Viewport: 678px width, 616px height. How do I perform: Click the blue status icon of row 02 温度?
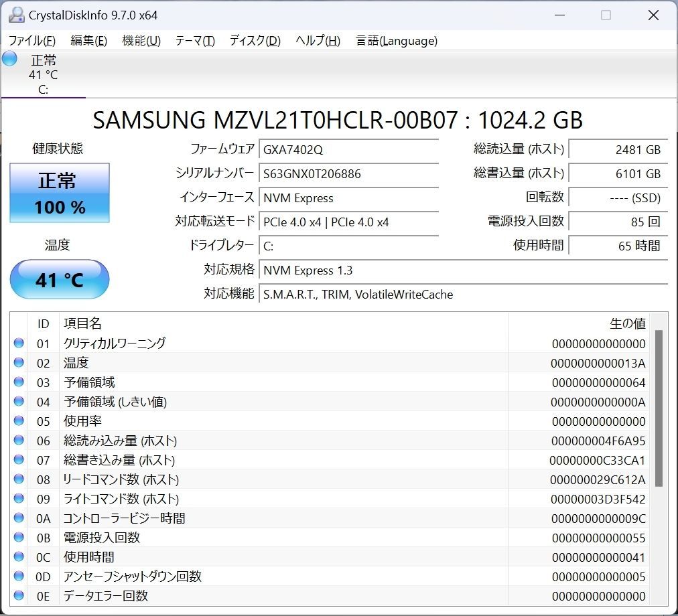point(19,363)
